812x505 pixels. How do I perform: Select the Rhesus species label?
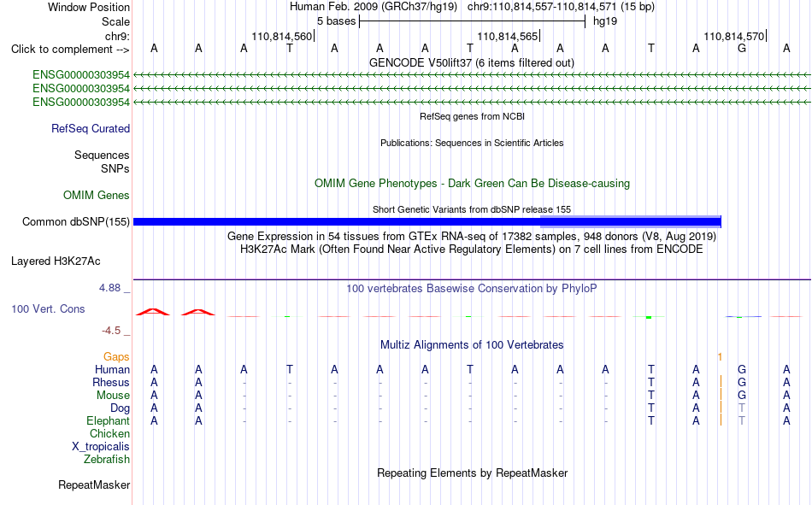coord(111,382)
